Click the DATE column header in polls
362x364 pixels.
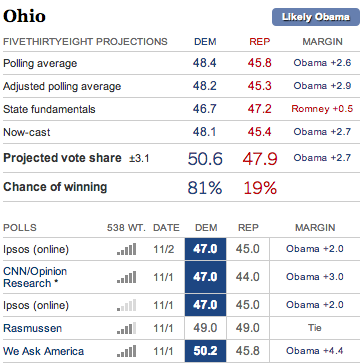pyautogui.click(x=166, y=228)
